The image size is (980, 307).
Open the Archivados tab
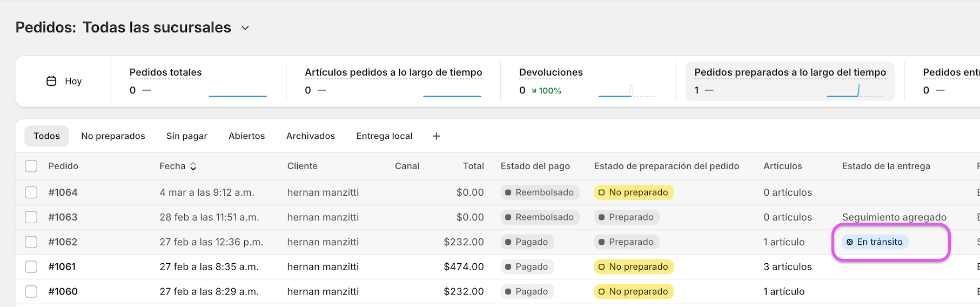(311, 136)
